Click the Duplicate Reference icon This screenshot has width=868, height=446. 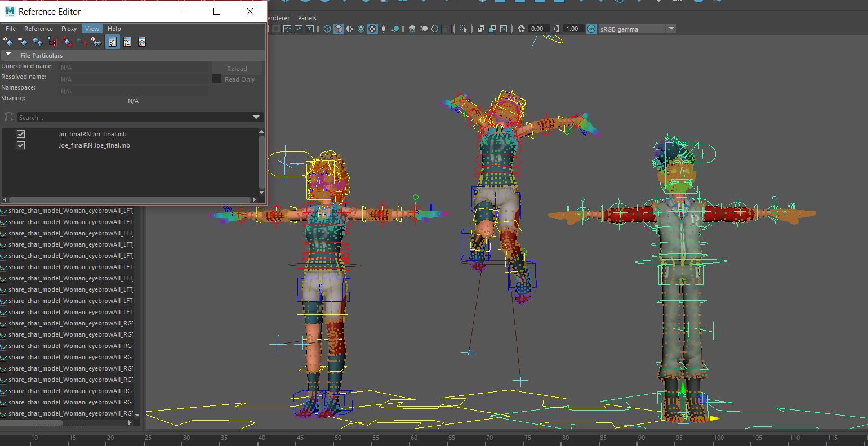(x=38, y=42)
